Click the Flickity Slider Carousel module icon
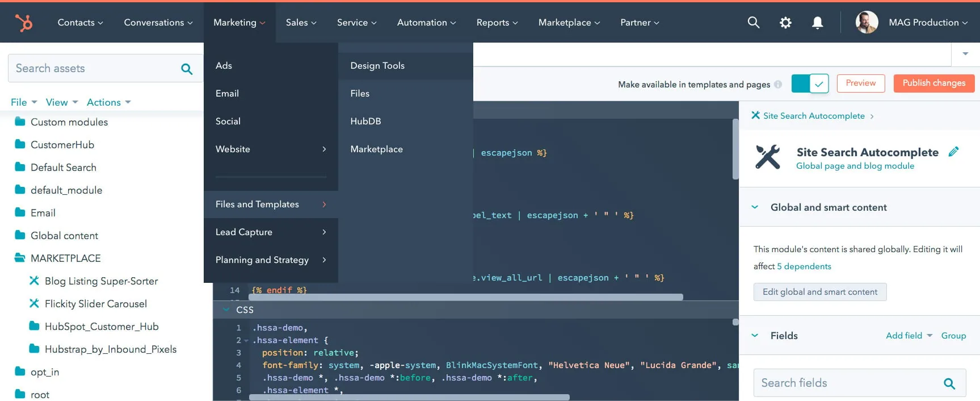 click(x=34, y=303)
